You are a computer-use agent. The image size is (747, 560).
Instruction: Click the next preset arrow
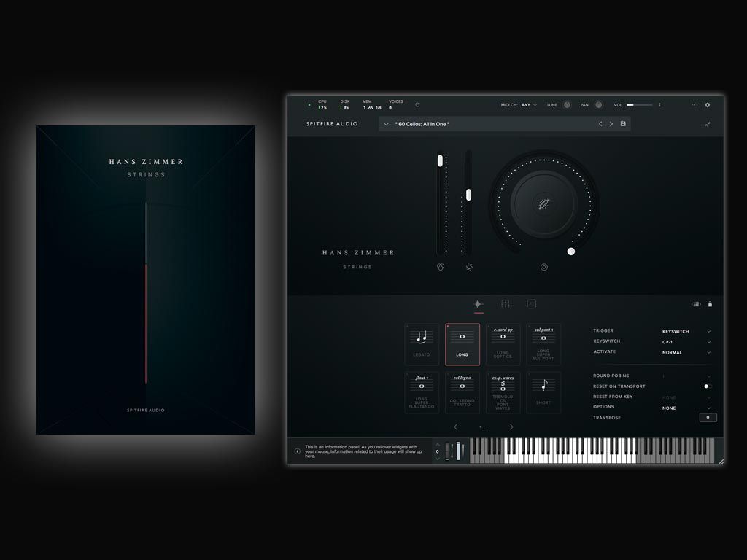pos(611,124)
